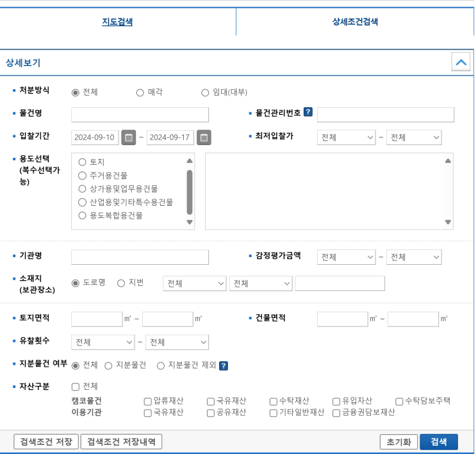Screen dimensions: 476x454
Task: Open the bid period start date calendar
Action: click(x=128, y=137)
